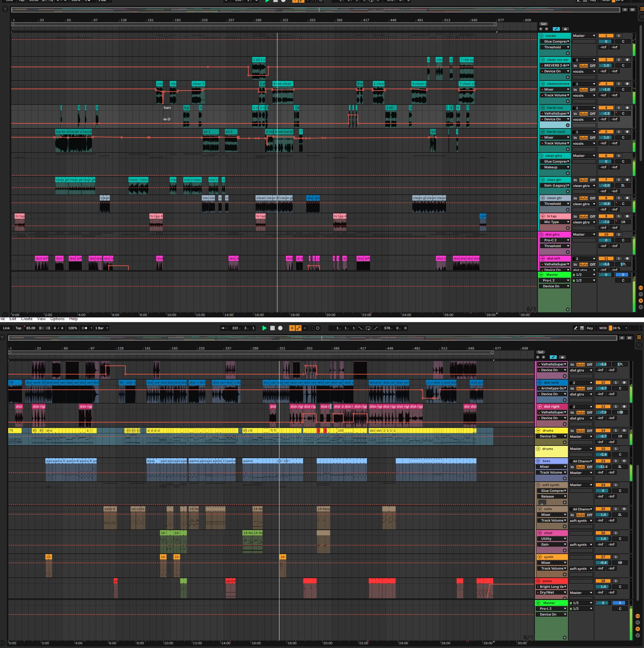Open the Edit menu
The image size is (644, 648).
13,319
